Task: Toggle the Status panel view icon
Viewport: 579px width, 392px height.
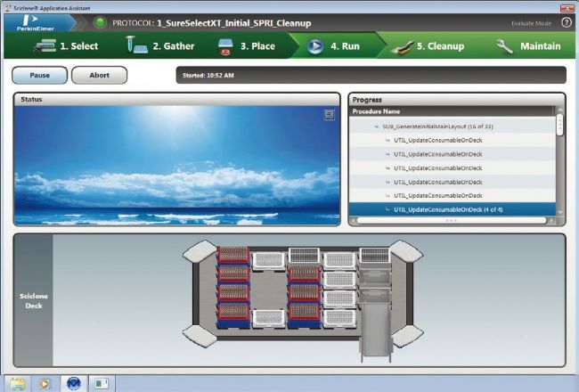Action: pos(329,115)
